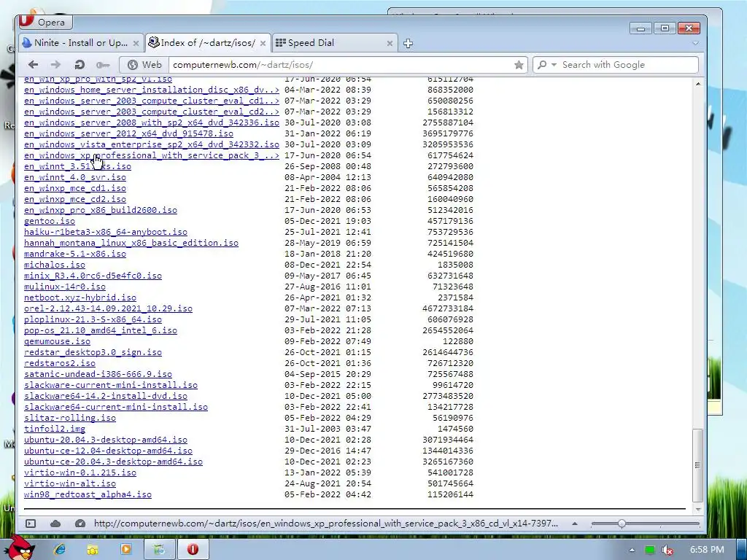Image resolution: width=747 pixels, height=560 pixels.
Task: Open en_winxp_pro_x86_build2600.iso link
Action: [101, 210]
